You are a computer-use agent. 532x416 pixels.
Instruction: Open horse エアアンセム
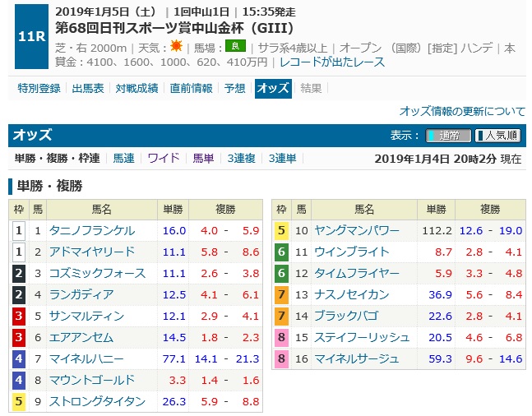pyautogui.click(x=81, y=338)
